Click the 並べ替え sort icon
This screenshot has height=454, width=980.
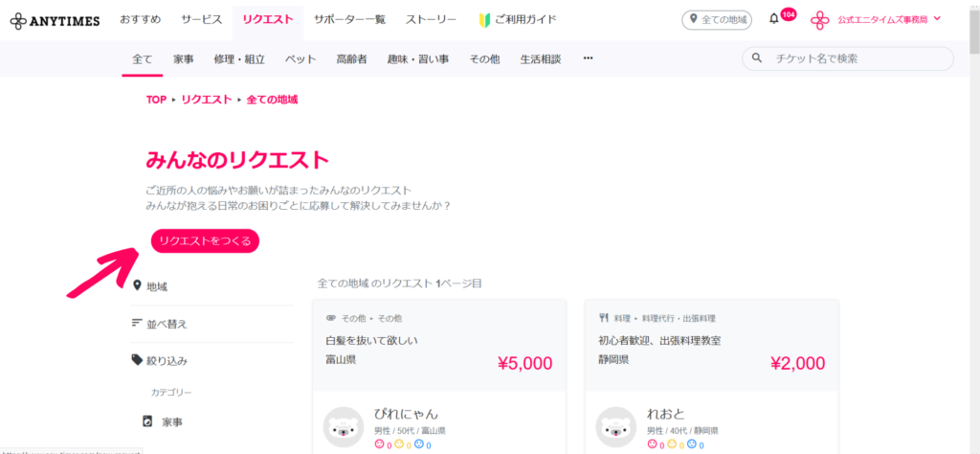pos(137,323)
